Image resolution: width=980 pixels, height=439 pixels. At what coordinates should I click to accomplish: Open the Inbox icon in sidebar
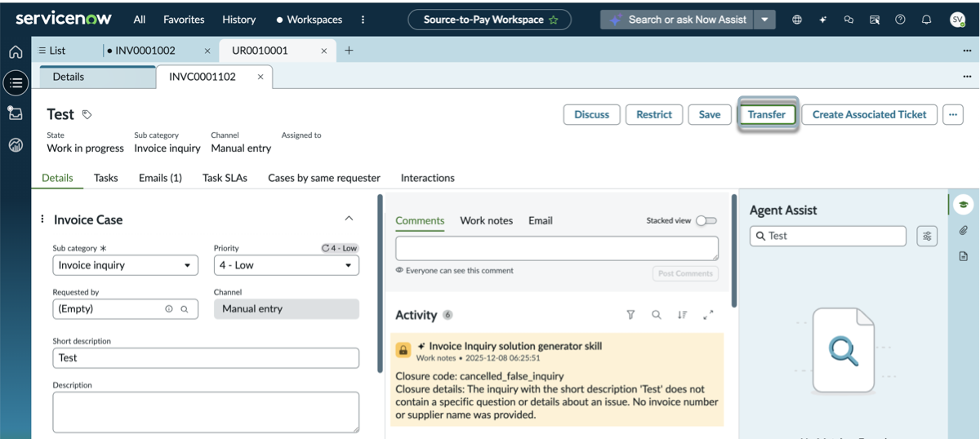point(16,113)
